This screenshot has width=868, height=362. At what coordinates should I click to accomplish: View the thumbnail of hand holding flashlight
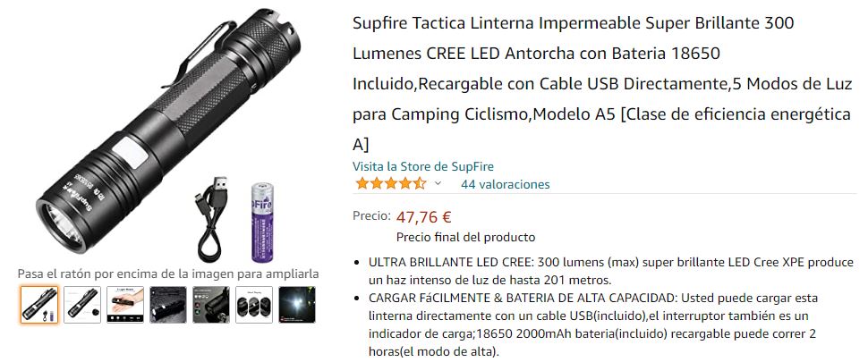125,305
